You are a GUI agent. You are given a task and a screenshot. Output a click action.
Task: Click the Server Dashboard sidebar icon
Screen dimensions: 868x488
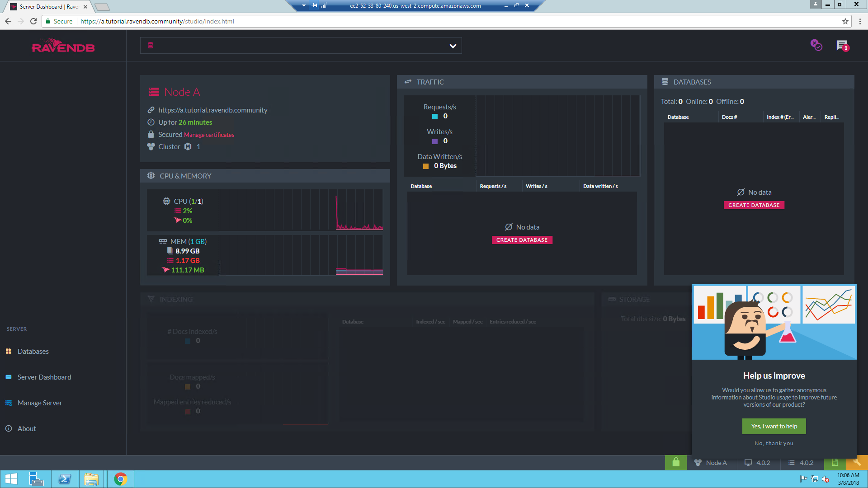point(9,377)
